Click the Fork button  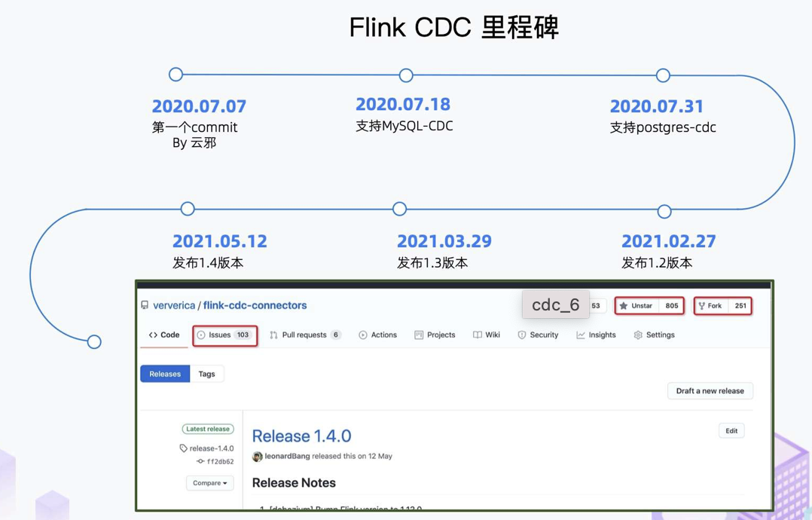pyautogui.click(x=710, y=305)
